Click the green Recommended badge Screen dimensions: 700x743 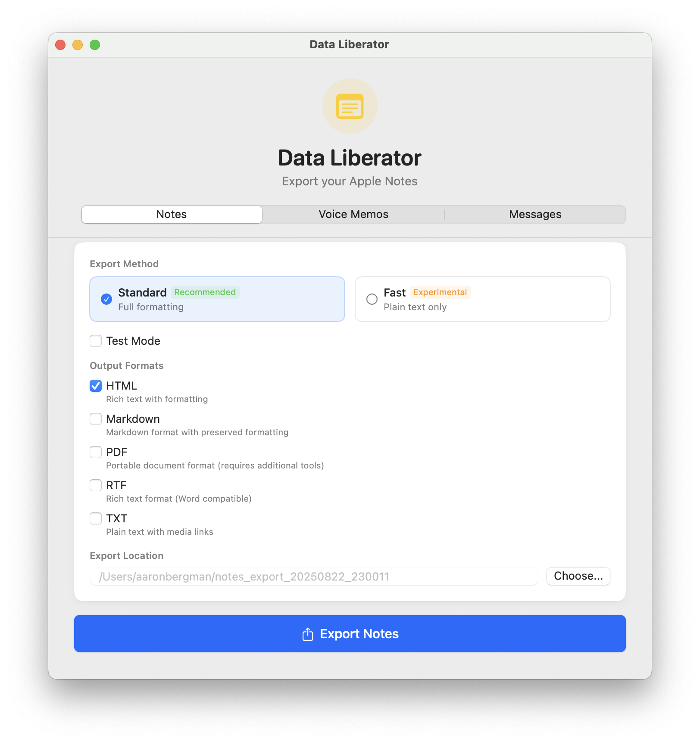click(205, 292)
